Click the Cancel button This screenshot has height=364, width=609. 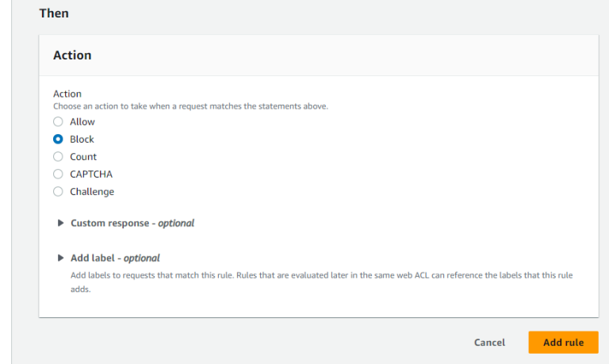[489, 343]
